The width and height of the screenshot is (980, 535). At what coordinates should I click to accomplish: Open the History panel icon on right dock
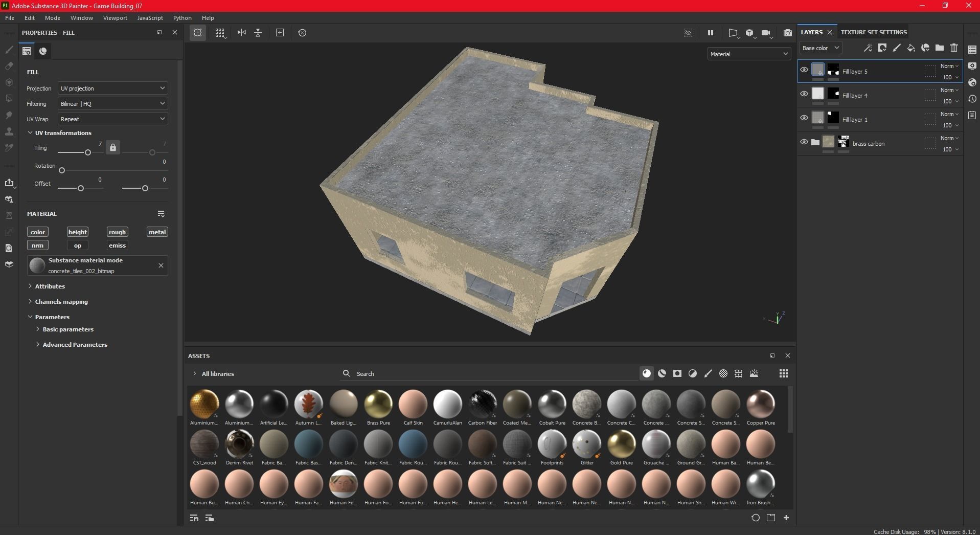(x=972, y=99)
